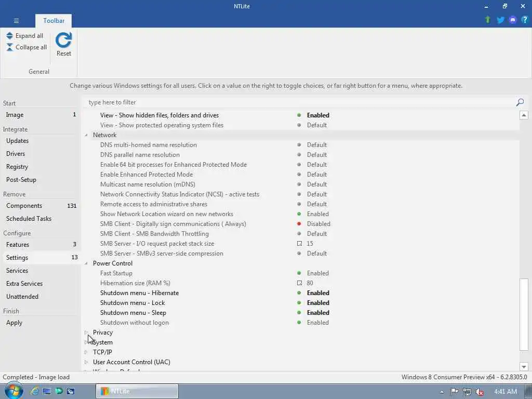
Task: Toggle Show Network Location wizard Enabled value
Action: coord(317,214)
